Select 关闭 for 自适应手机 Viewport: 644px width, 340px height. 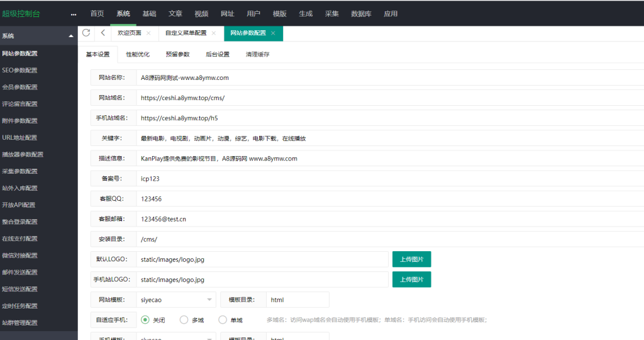click(x=145, y=320)
